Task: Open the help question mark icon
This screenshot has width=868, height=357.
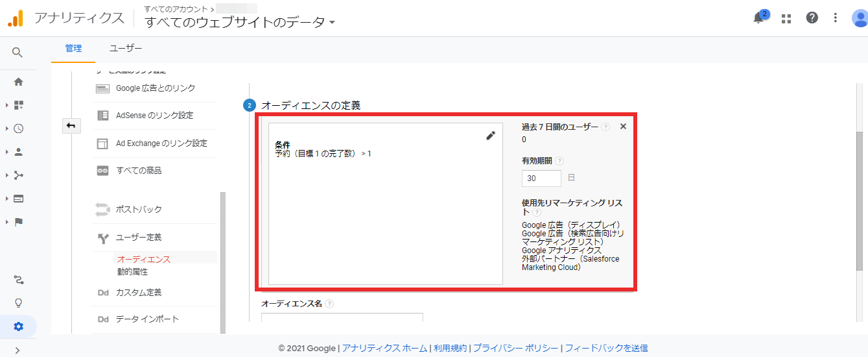Action: point(812,18)
